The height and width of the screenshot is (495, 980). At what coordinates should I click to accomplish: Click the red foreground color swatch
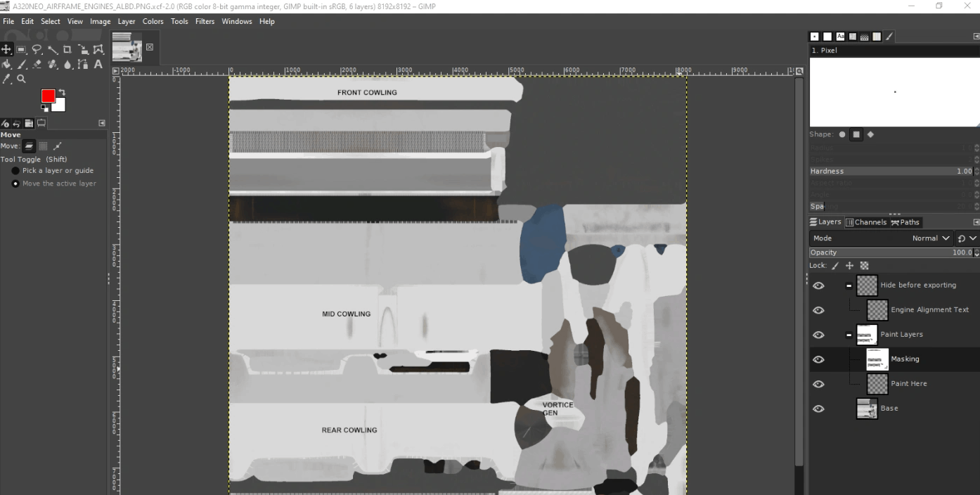pos(48,96)
